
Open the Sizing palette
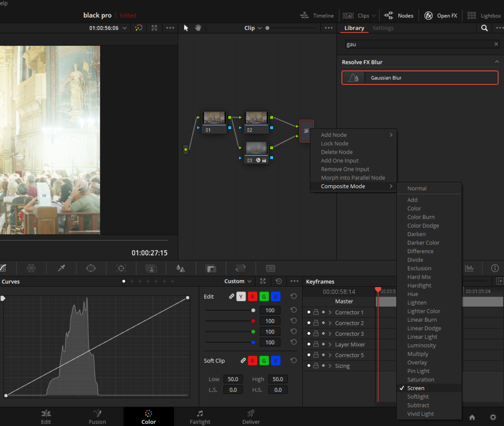(x=240, y=268)
